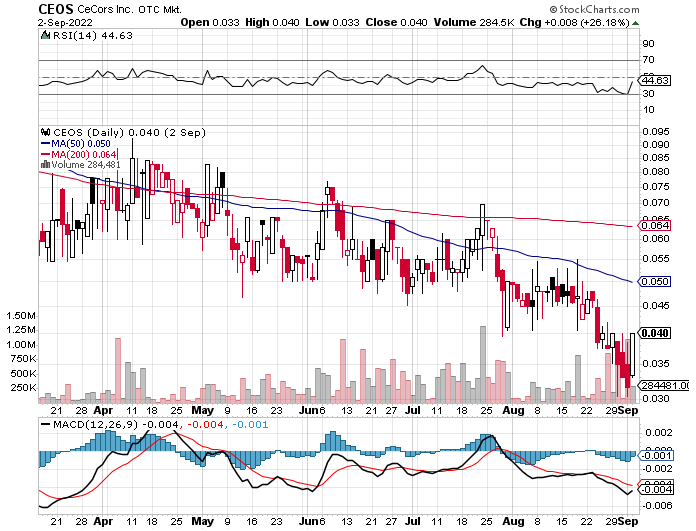Click the green up-arrow change indicator
This screenshot has height=531, width=696.
pos(636,23)
